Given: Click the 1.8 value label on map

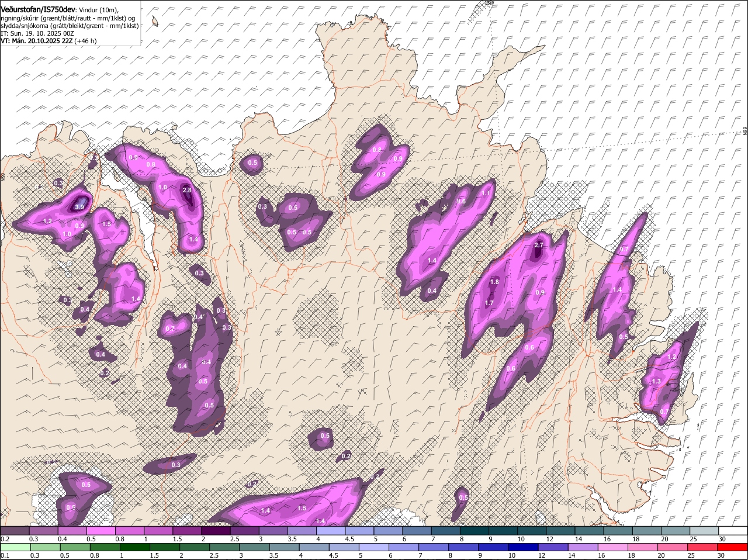Looking at the screenshot, I should point(494,282).
